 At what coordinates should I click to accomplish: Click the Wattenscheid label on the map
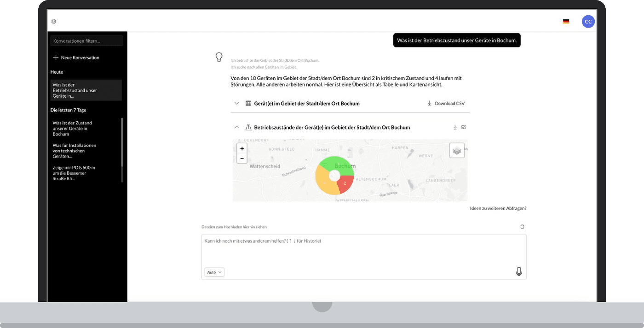click(264, 166)
